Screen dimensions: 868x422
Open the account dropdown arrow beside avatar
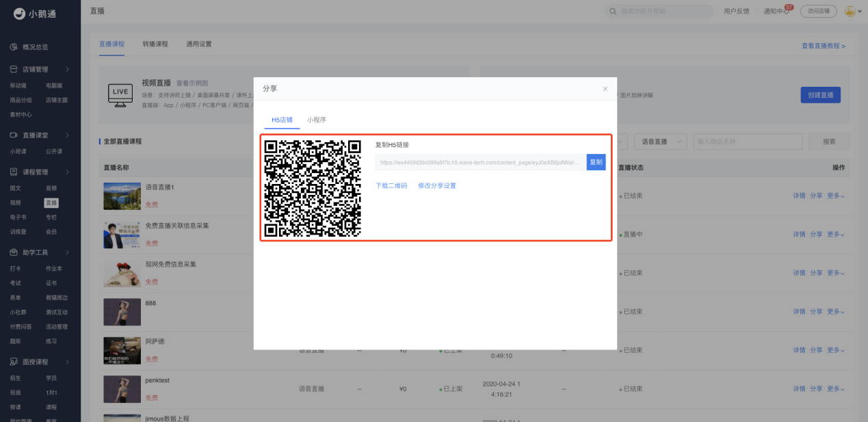[860, 12]
